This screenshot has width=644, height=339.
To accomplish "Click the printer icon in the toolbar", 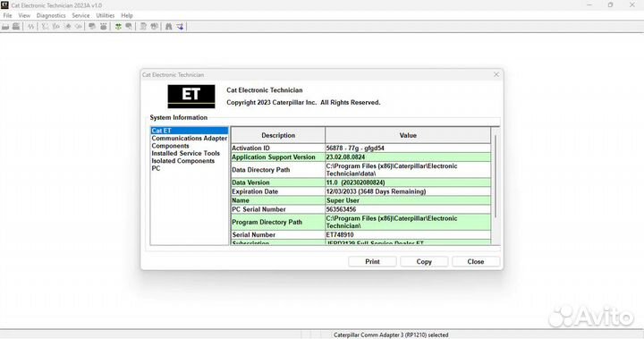I will (16, 27).
